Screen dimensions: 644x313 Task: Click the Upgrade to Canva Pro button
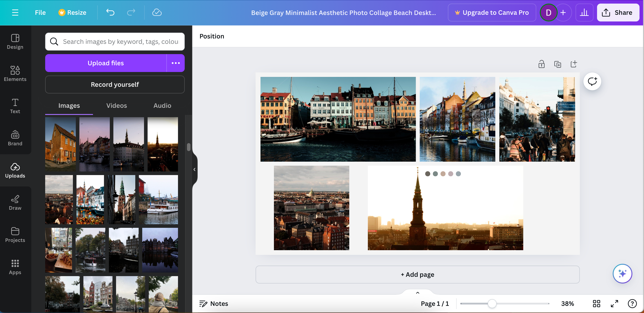point(491,12)
